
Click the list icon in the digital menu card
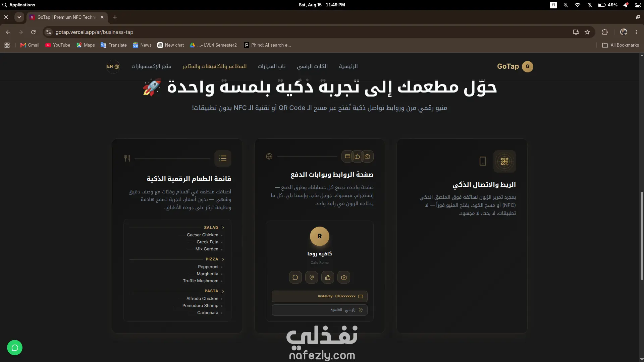tap(223, 159)
